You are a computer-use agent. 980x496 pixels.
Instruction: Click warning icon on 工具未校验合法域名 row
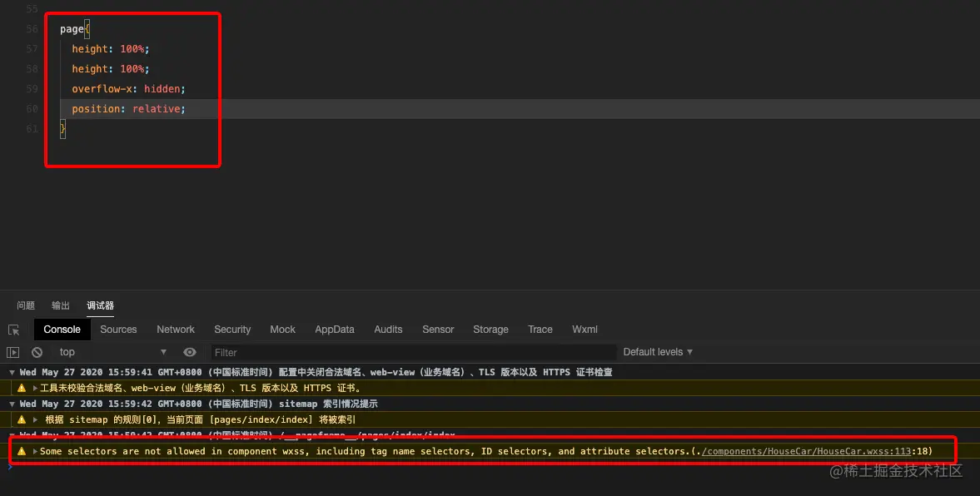tap(22, 388)
